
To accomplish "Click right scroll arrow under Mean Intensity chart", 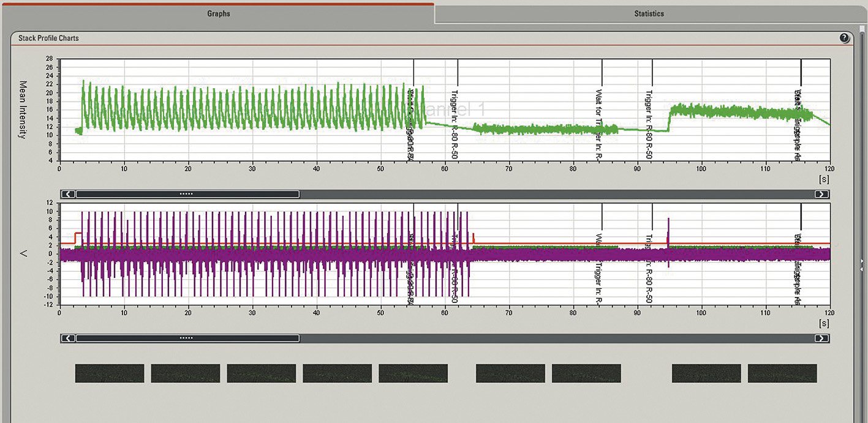I will pyautogui.click(x=821, y=194).
